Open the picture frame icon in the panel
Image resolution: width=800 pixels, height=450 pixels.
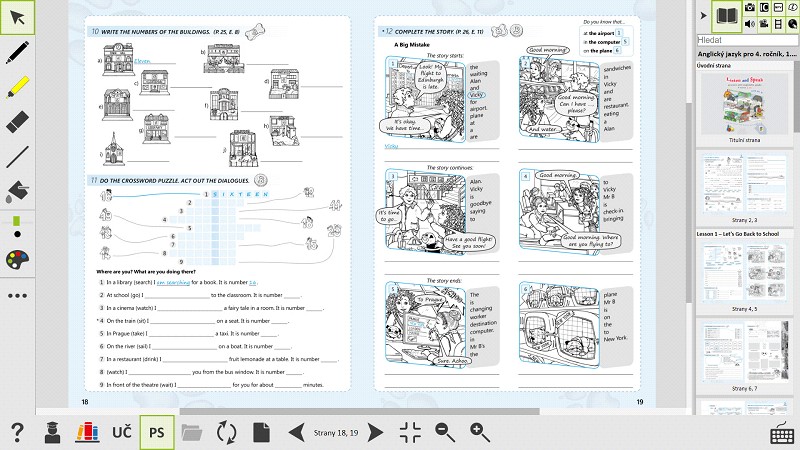pyautogui.click(x=778, y=7)
